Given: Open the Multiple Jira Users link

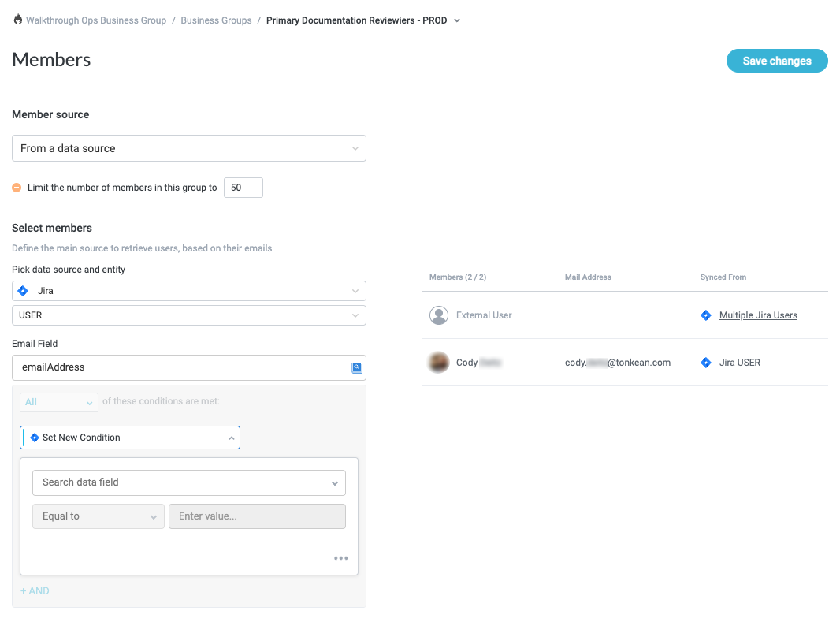Looking at the screenshot, I should coord(758,315).
